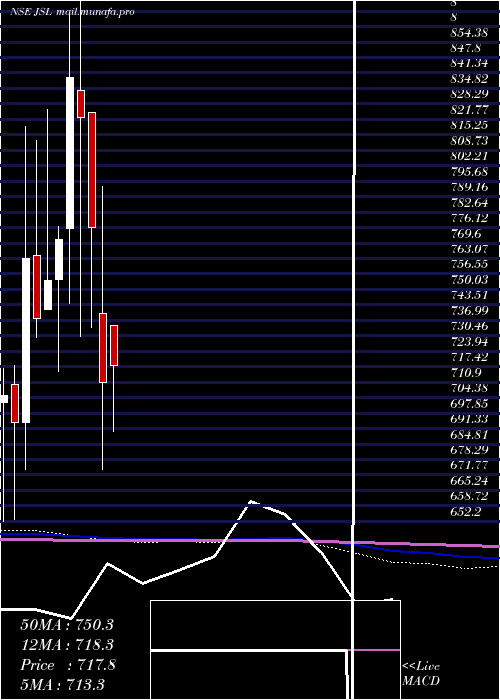Click the 802.21 price label

click(x=469, y=157)
